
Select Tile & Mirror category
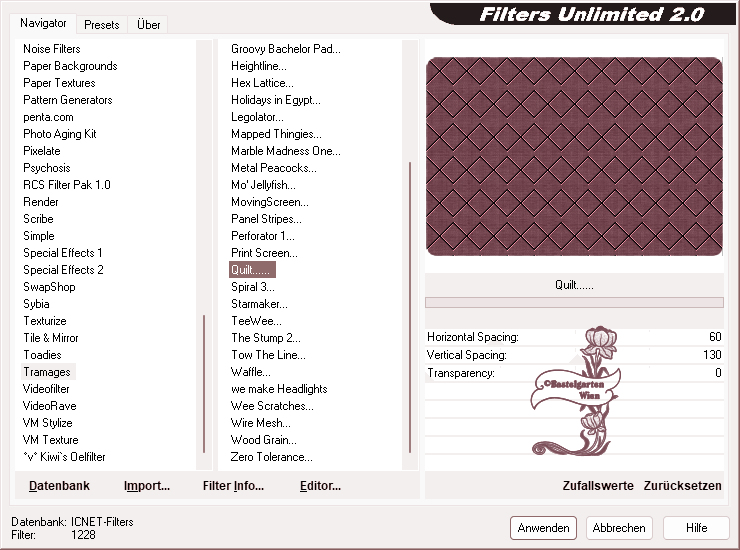pos(50,338)
